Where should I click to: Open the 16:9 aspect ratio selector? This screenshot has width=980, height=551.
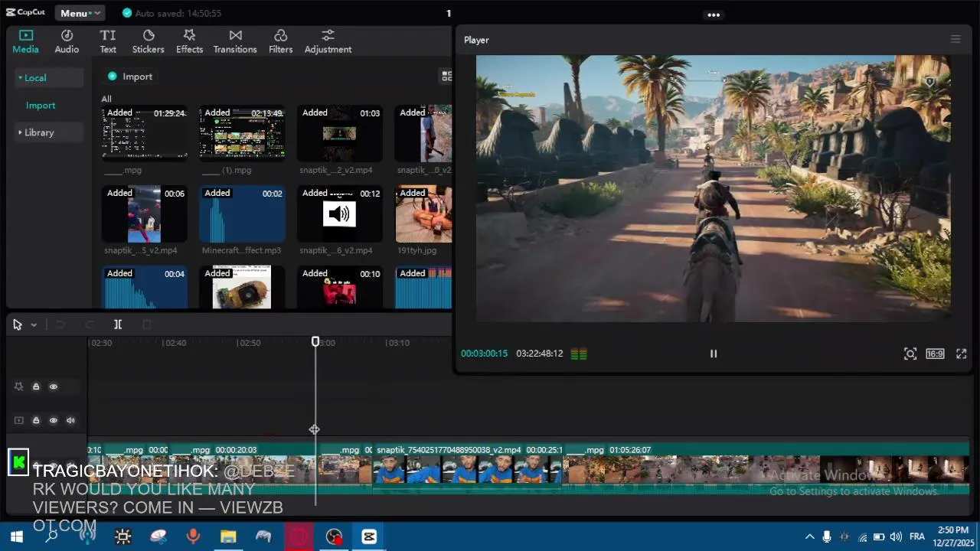[x=935, y=354]
